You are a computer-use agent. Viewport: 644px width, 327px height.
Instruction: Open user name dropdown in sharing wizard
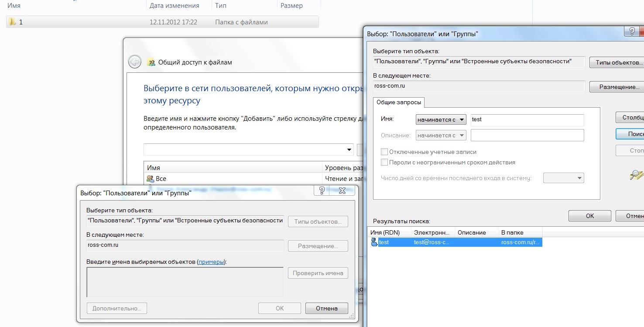pyautogui.click(x=349, y=150)
